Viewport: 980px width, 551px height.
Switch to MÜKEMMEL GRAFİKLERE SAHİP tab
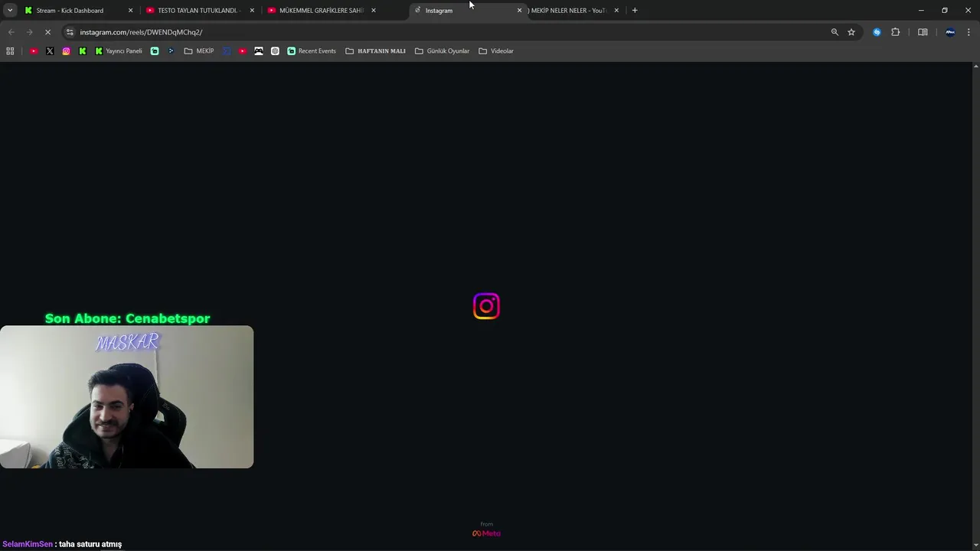[x=320, y=11]
